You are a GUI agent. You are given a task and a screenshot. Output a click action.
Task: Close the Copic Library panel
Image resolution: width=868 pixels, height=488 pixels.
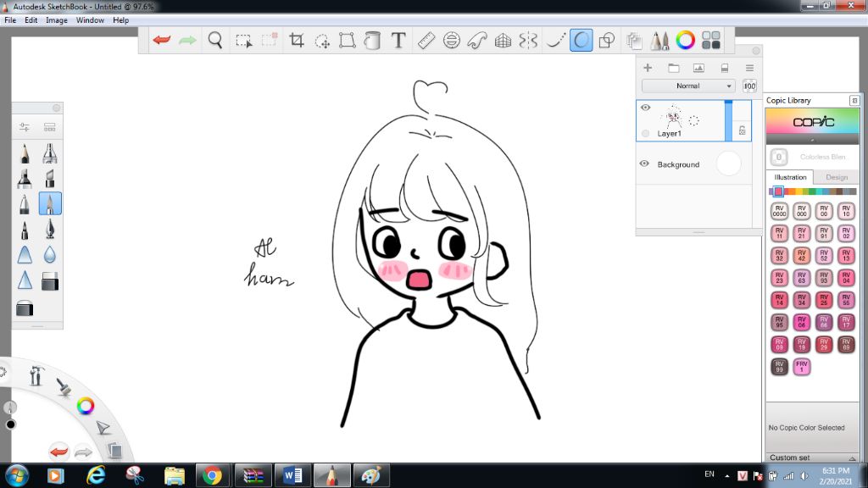854,100
